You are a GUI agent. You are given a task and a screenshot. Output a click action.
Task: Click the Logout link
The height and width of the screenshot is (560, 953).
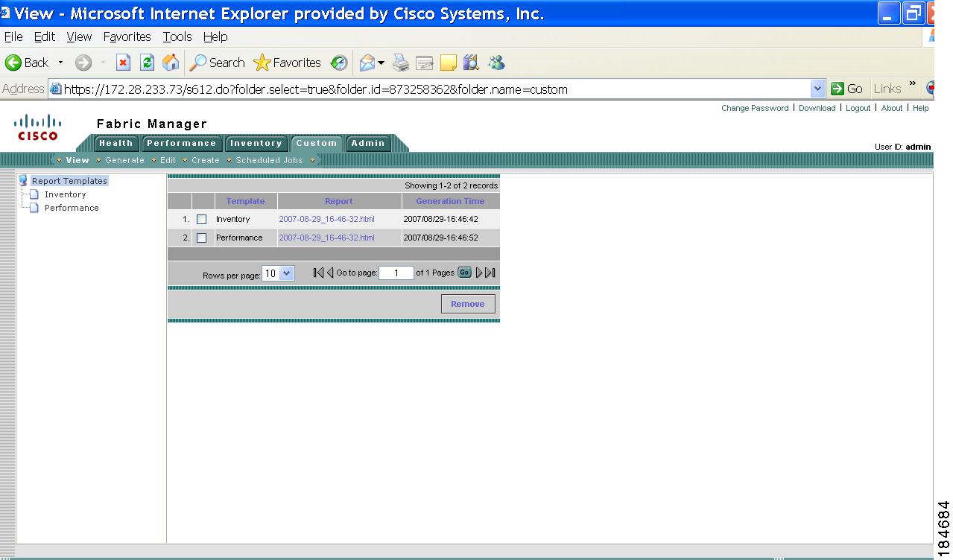coord(858,108)
